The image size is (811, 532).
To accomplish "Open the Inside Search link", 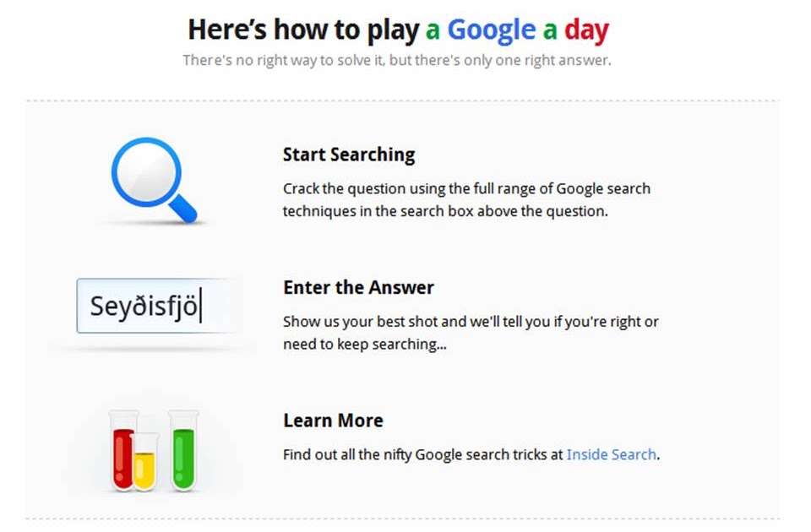I will [x=612, y=454].
